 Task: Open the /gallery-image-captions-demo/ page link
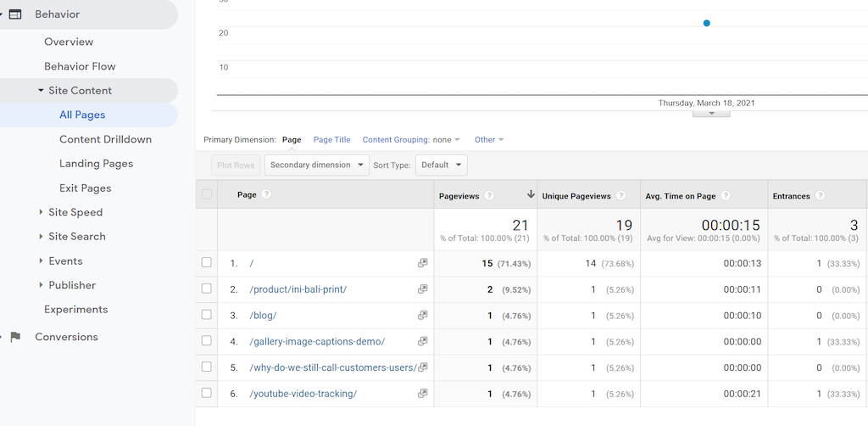tap(317, 342)
